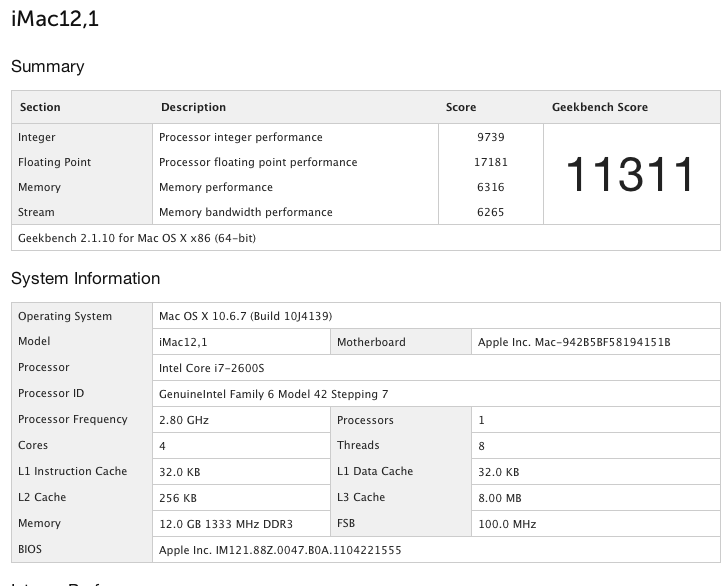Select 'GenuineIntel Family 6 Model 42 Stepping 7'
Screen dimensions: 723x586
tap(273, 394)
